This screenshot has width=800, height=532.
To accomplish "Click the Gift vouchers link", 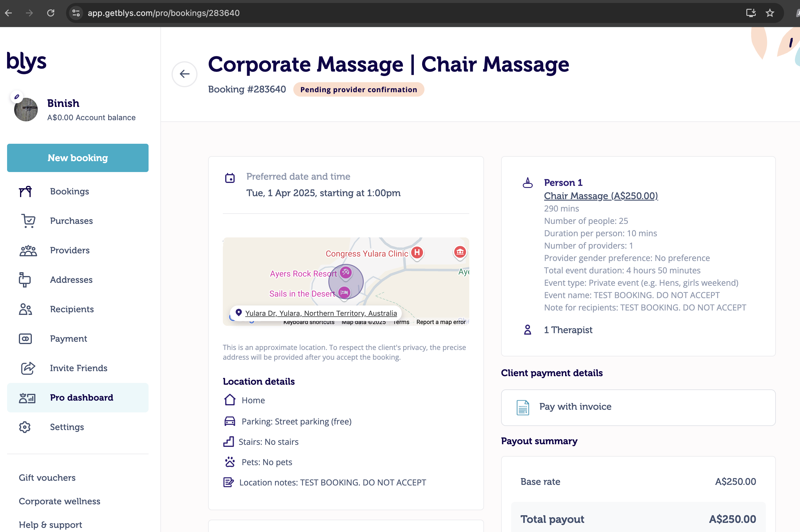I will [47, 478].
